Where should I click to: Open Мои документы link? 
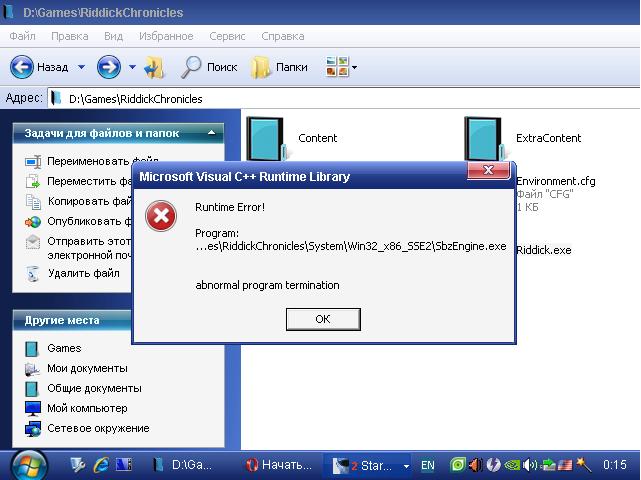pyautogui.click(x=87, y=368)
